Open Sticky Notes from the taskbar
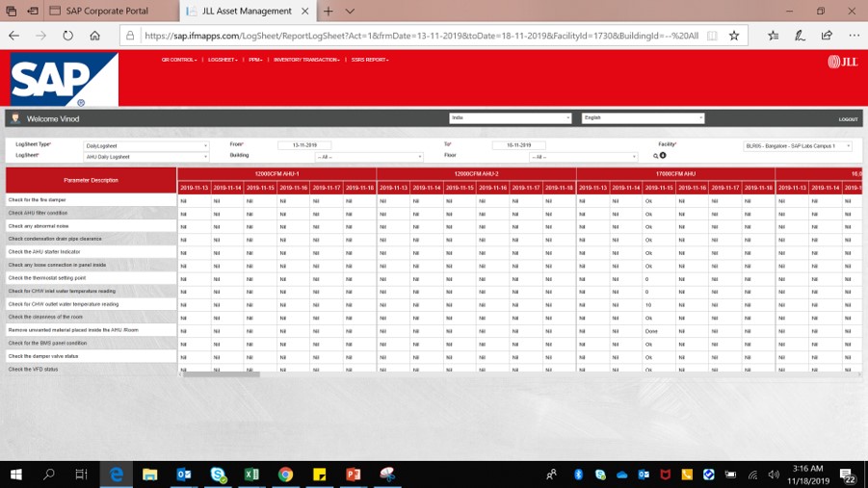The image size is (868, 488). (x=320, y=475)
